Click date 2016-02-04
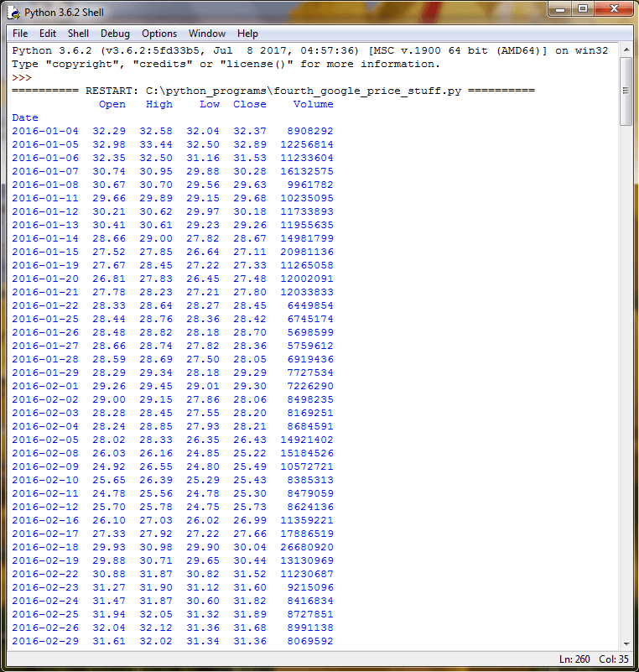Image resolution: width=639 pixels, height=672 pixels. [45, 426]
